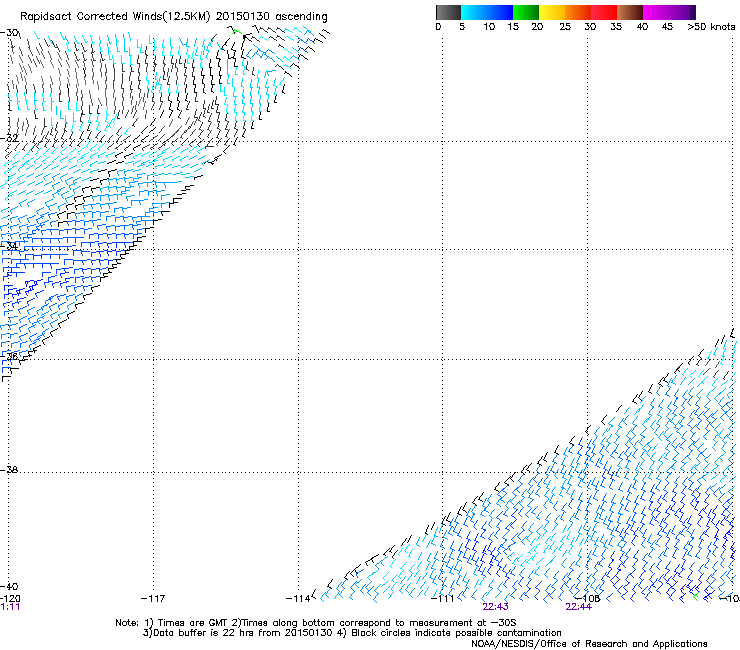
Task: Click the 'NOAA/NESDIS/Office of Research and Applications' credit
Action: coord(589,644)
